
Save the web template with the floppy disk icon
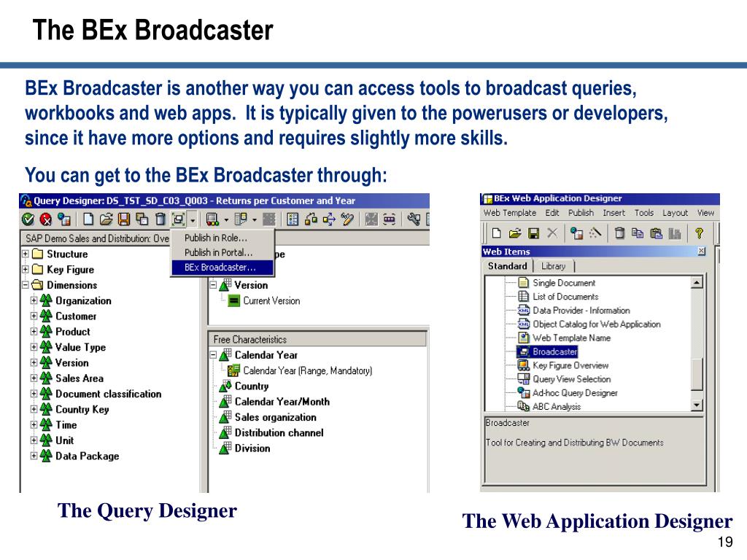[533, 233]
